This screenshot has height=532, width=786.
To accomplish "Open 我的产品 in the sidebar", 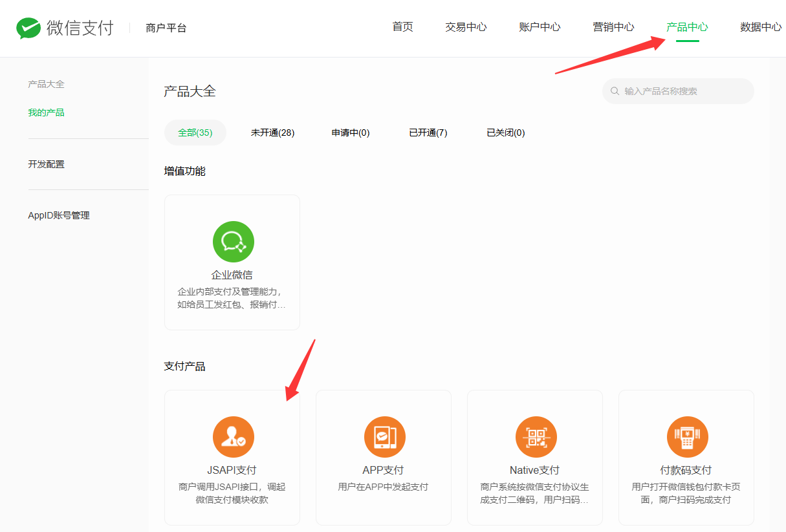I will [46, 112].
